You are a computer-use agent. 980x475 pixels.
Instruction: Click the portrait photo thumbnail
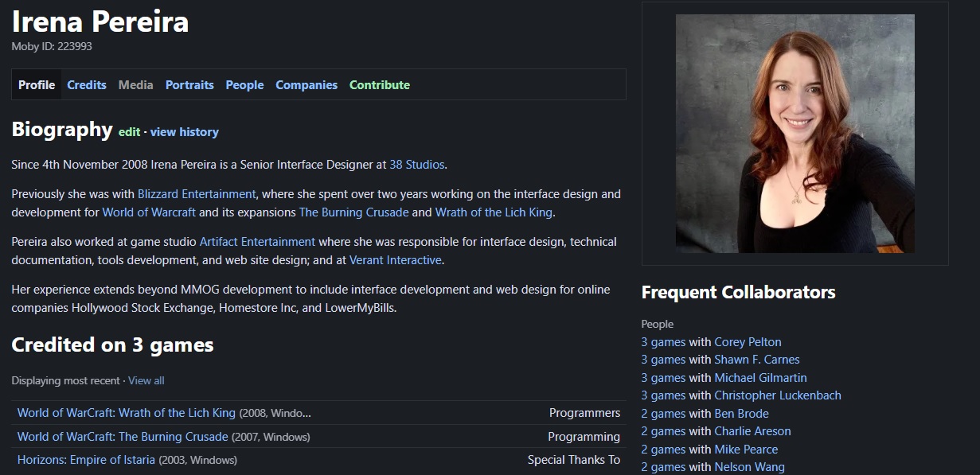click(795, 134)
